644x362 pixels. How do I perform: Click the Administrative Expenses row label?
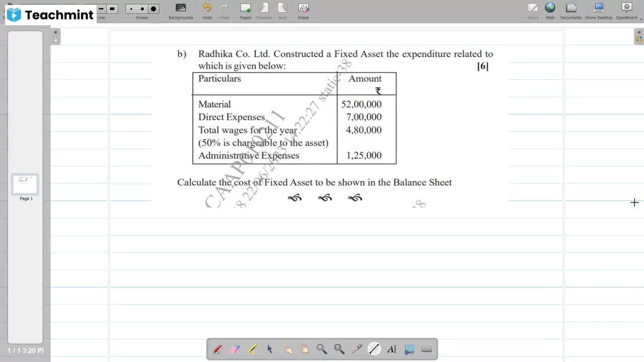tap(249, 155)
